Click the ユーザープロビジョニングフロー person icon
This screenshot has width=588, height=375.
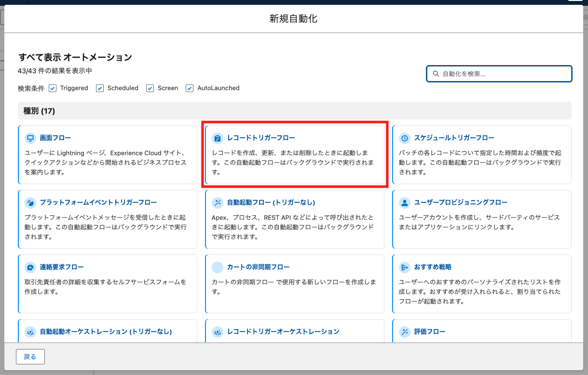405,202
